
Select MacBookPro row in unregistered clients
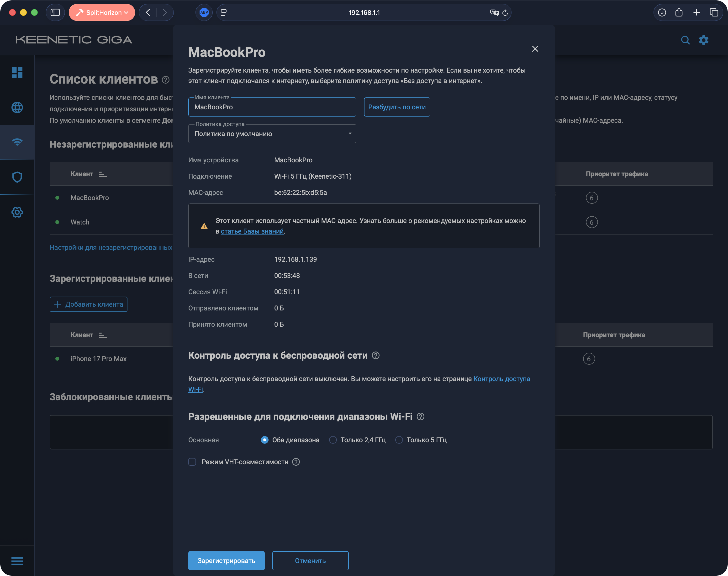point(90,198)
